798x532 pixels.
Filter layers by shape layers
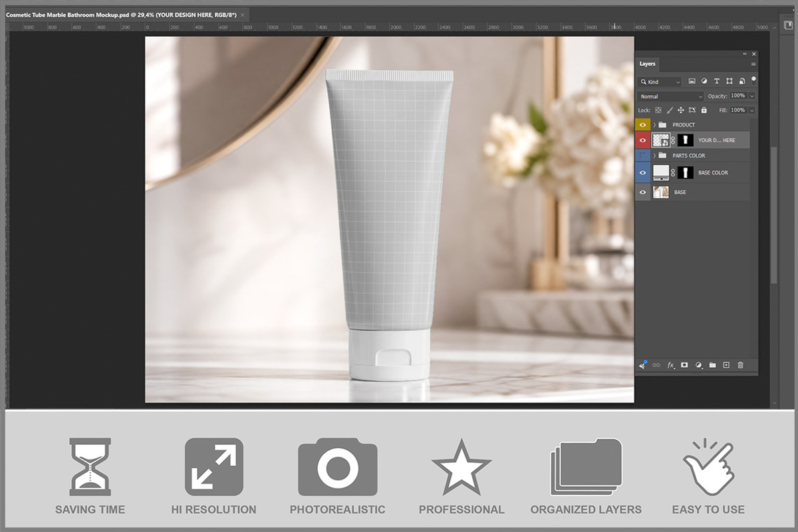pyautogui.click(x=729, y=82)
